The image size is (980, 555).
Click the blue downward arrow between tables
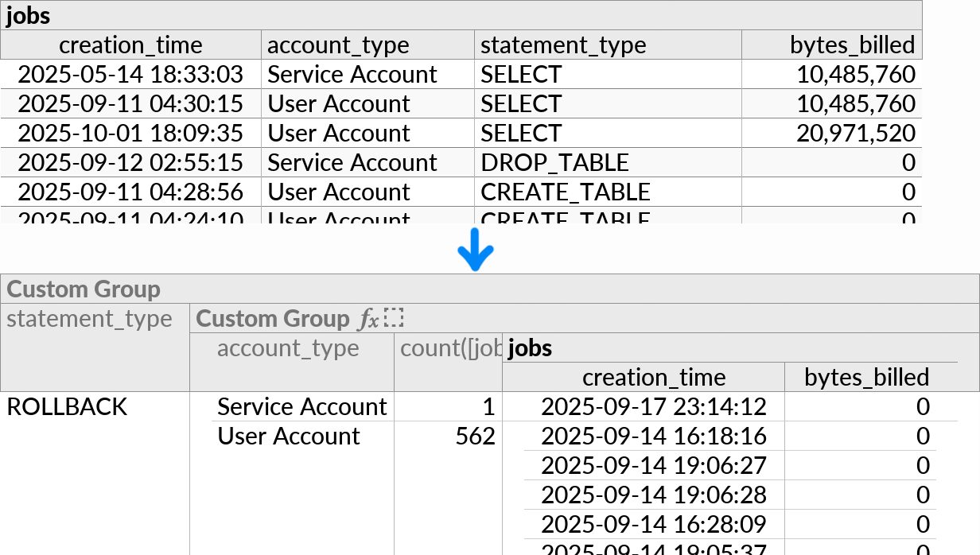(475, 248)
